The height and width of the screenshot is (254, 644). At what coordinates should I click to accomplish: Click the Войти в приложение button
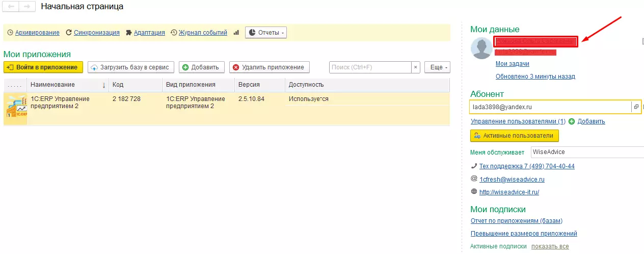[43, 67]
